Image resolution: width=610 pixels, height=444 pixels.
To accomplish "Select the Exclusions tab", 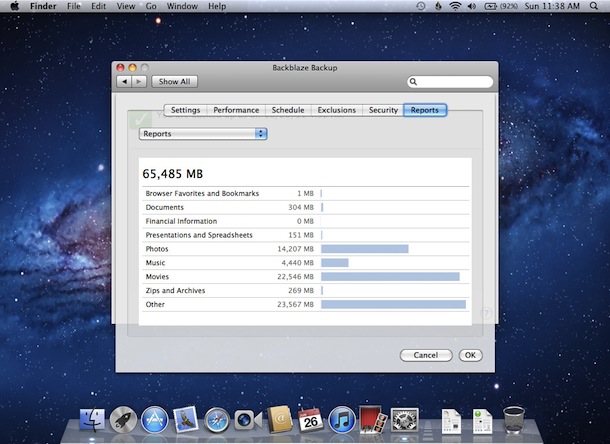I will (337, 110).
